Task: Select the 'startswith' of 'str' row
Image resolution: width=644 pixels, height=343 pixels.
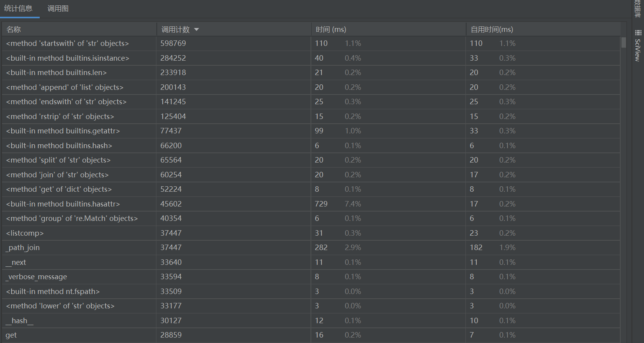Action: pos(67,44)
